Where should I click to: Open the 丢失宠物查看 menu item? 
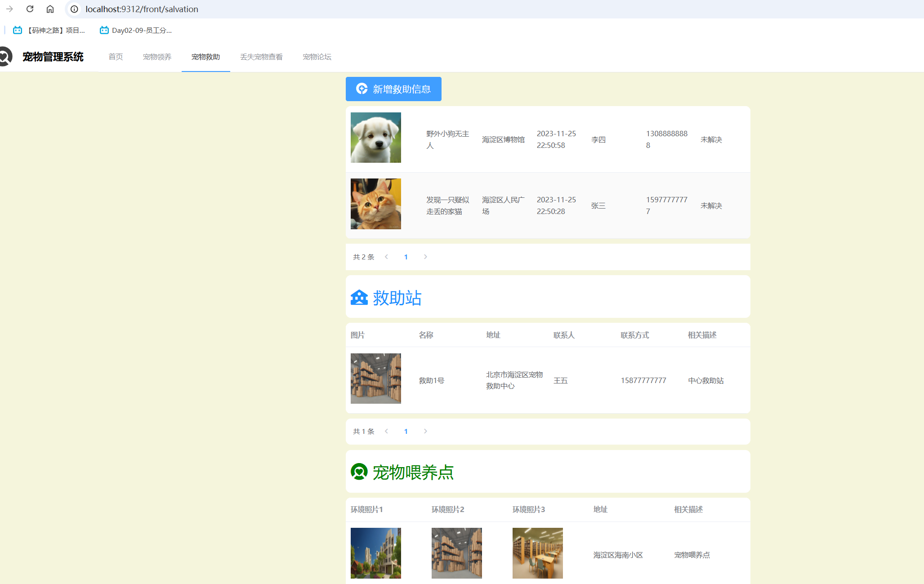click(x=261, y=57)
